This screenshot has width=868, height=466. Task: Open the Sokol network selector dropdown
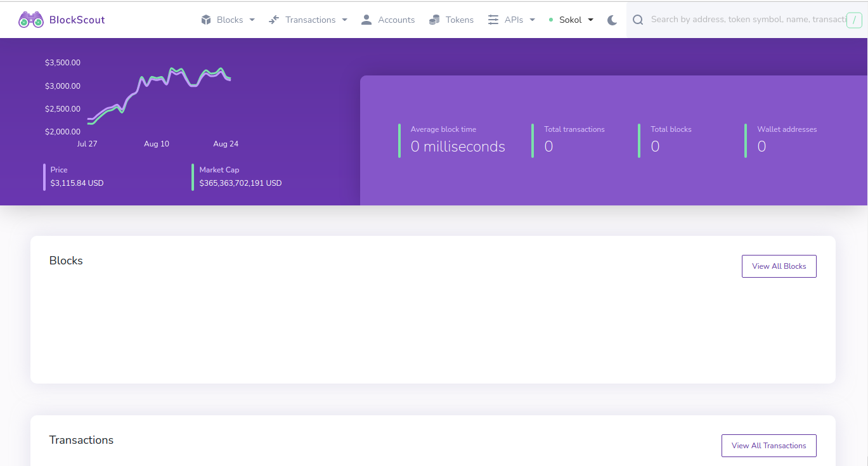[x=589, y=20]
